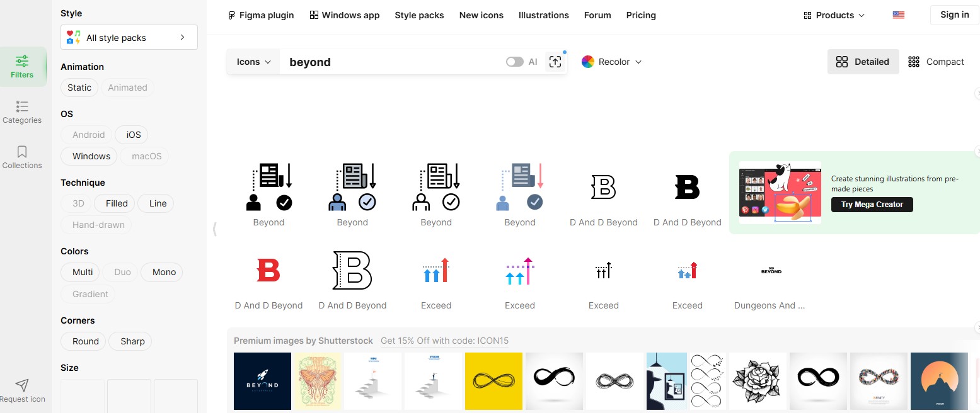Open the Filters sidebar panel
Image resolution: width=980 pixels, height=413 pixels.
point(23,66)
